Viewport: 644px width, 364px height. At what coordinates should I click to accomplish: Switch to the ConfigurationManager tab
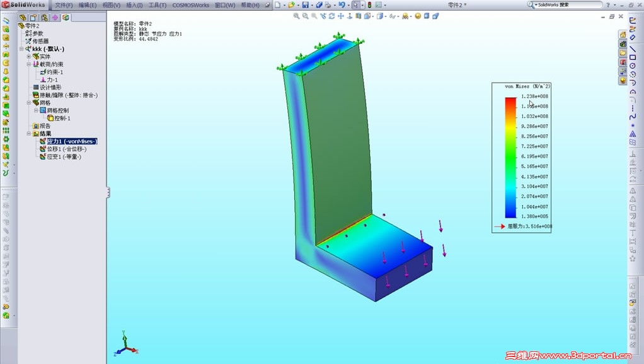pos(44,17)
